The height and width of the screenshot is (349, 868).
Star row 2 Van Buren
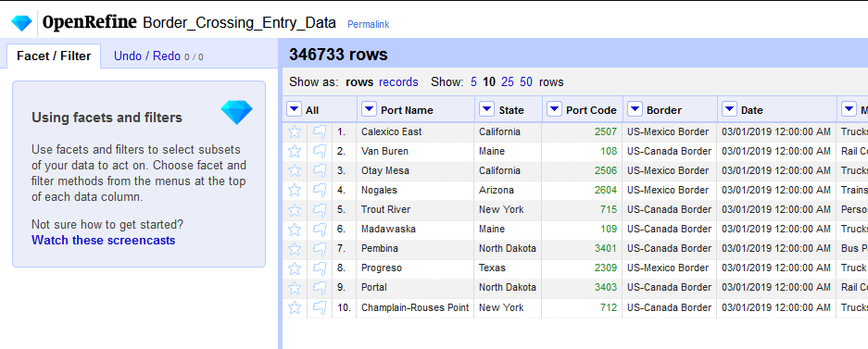coord(296,151)
